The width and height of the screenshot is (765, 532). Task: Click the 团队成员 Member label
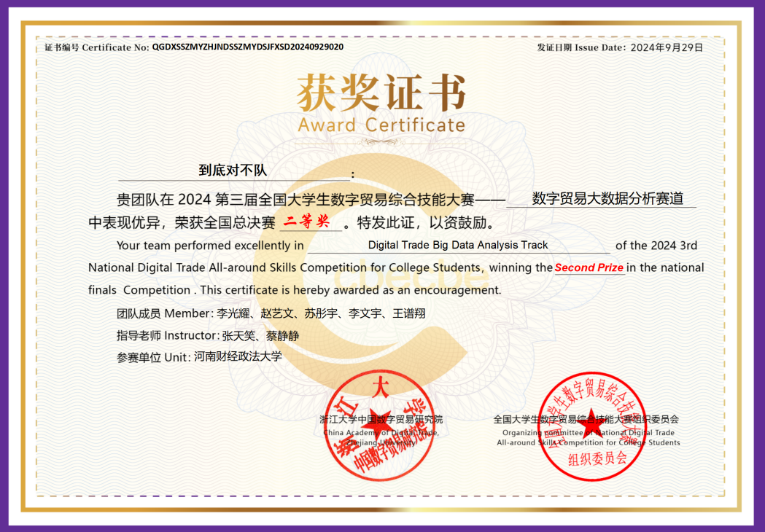click(163, 313)
